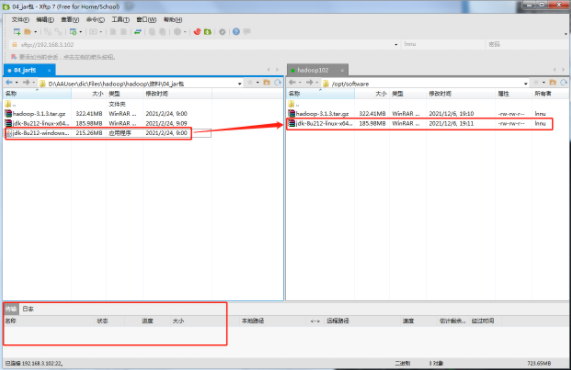Viewport: 571px width, 370px height.
Task: Go back in the local pane
Action: point(9,83)
